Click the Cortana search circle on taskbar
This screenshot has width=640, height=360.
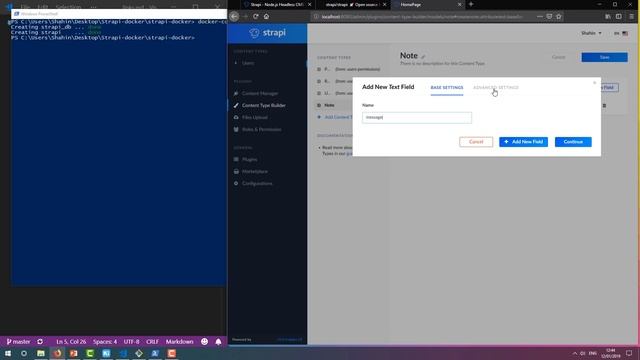click(24, 353)
